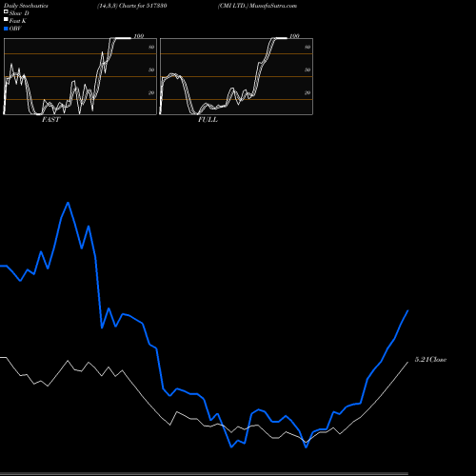This screenshot has width=476, height=476.
Task: Click the 80 axis label on FULL chart
Action: [x=307, y=47]
